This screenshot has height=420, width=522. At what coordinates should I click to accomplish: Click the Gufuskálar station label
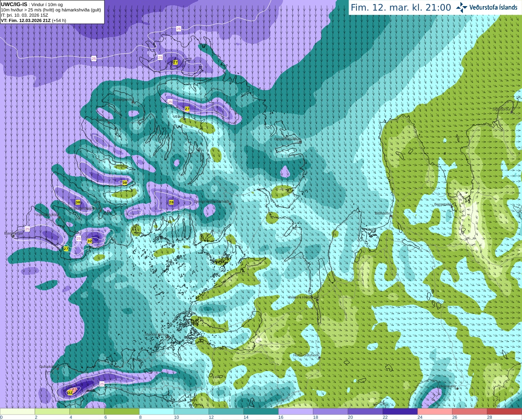[x=47, y=367]
